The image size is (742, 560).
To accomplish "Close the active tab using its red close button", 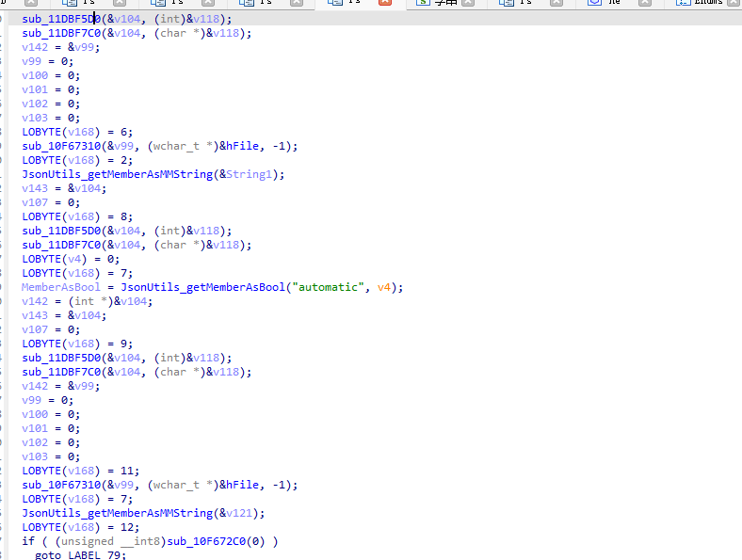I will click(385, 3).
